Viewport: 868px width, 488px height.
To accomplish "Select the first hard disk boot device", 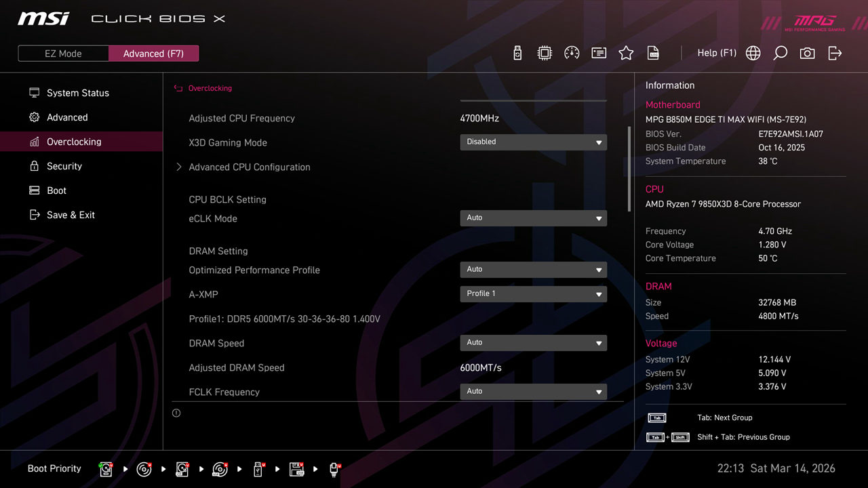I will [x=106, y=469].
